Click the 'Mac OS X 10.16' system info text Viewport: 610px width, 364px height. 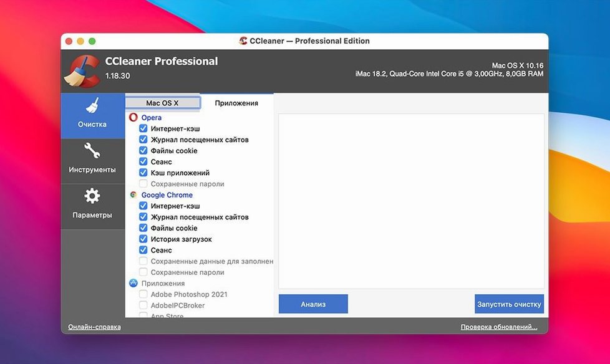pos(518,65)
